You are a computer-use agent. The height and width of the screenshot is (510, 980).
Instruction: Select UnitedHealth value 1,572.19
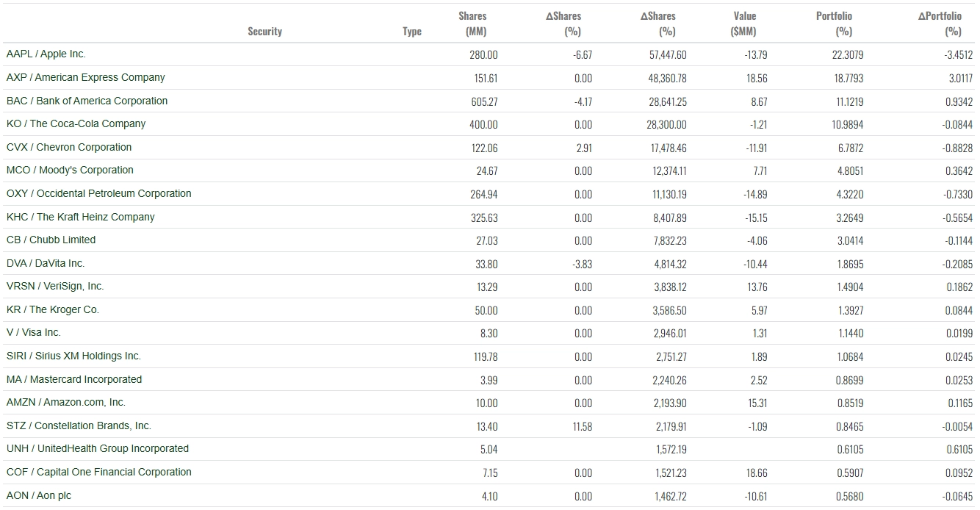pos(671,450)
